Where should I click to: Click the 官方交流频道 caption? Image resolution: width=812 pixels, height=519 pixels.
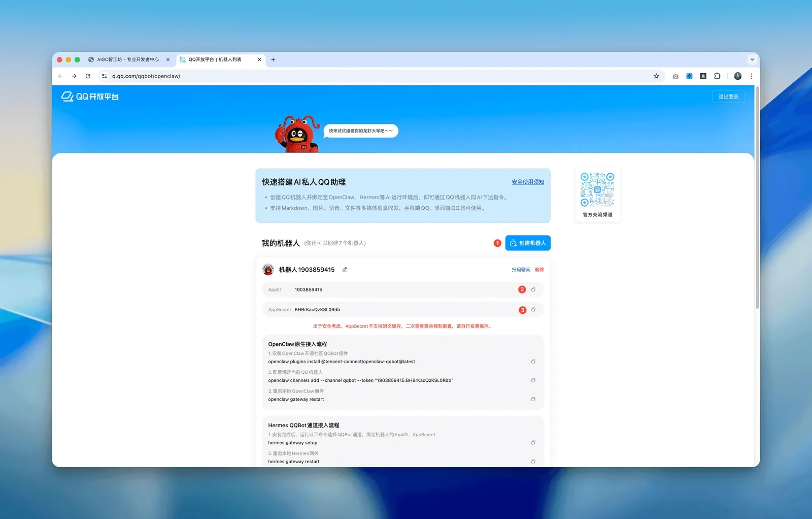(597, 215)
